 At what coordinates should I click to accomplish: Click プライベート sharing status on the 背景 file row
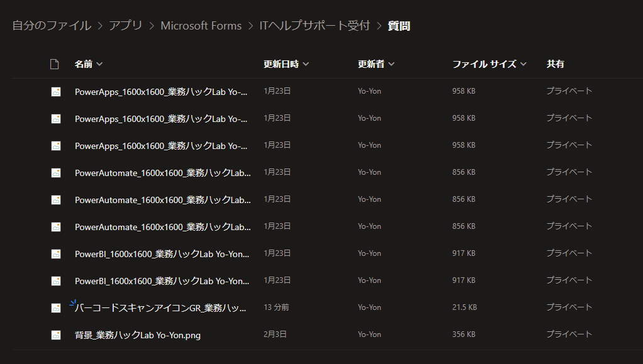tap(569, 334)
